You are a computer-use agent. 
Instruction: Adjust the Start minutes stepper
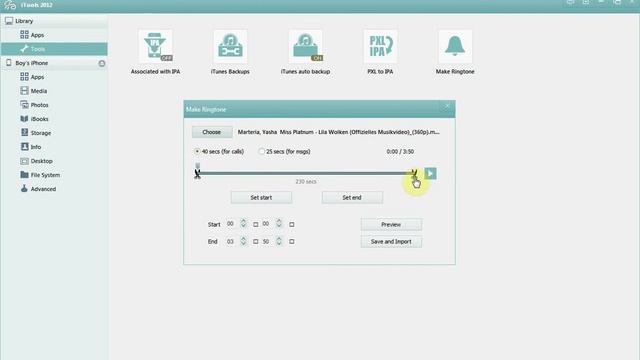tap(243, 224)
